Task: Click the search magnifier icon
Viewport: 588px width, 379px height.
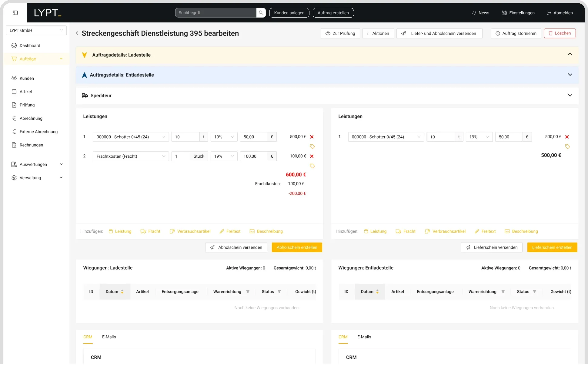Action: click(x=261, y=13)
